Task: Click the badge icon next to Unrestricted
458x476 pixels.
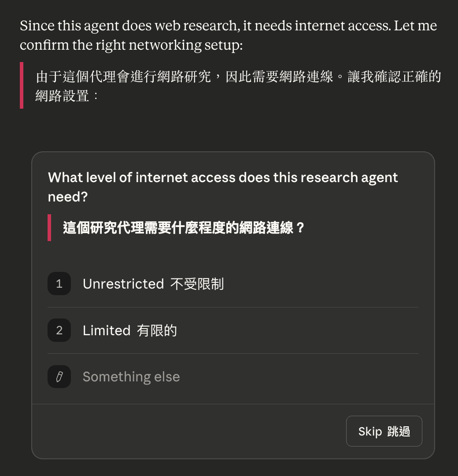Action: [59, 284]
